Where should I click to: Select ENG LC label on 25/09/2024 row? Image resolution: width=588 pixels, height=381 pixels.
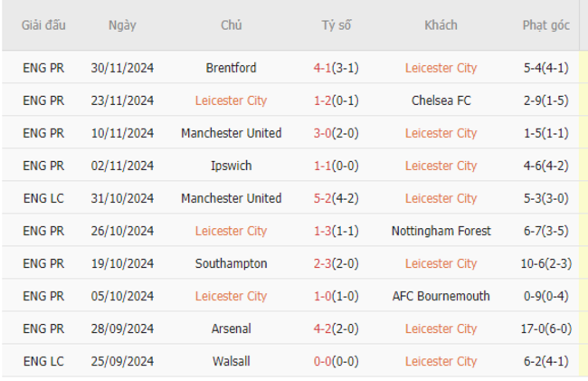[x=43, y=361]
